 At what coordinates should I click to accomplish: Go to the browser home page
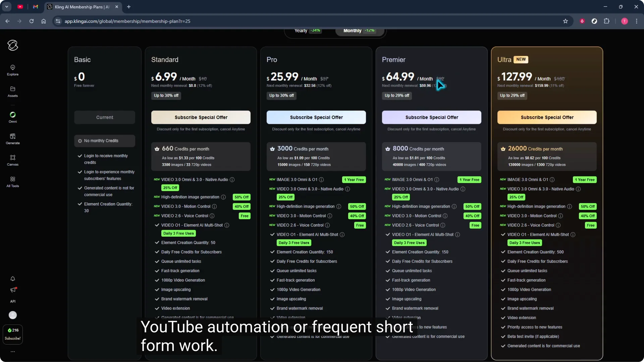coord(44,21)
